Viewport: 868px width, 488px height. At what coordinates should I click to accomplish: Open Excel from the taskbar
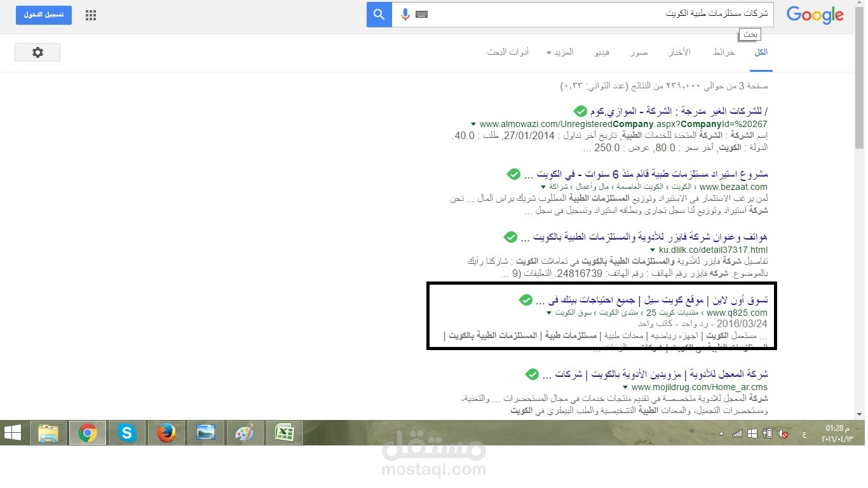pos(284,433)
